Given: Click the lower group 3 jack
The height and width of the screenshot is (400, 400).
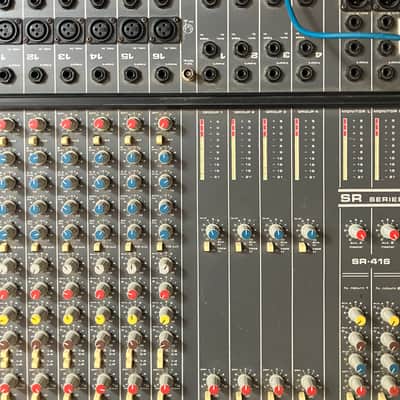Looking at the screenshot, I should click(274, 74).
